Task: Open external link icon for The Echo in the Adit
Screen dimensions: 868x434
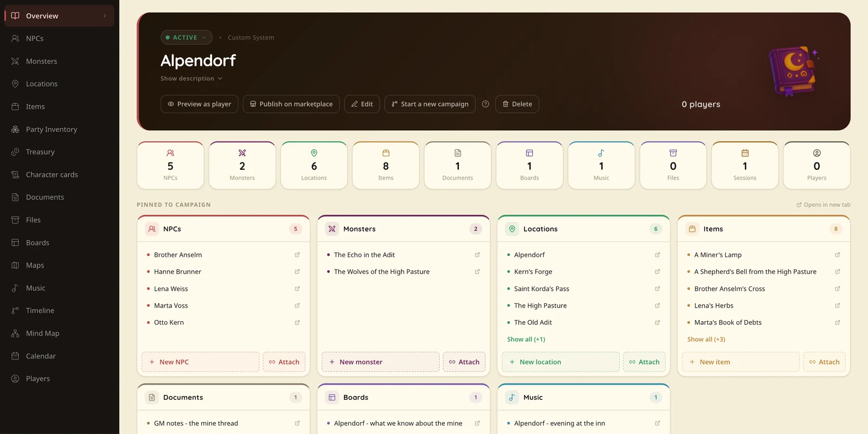Action: (477, 254)
